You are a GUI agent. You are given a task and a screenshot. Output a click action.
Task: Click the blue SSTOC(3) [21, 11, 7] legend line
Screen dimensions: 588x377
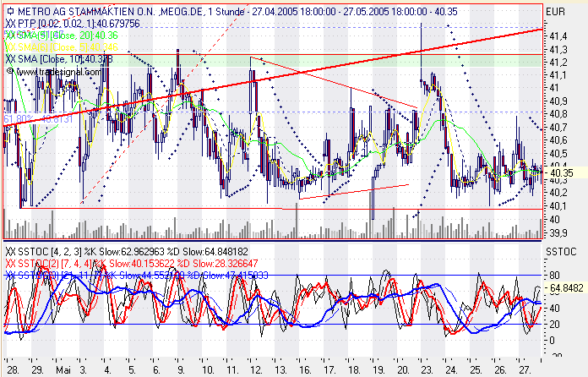[137, 276]
